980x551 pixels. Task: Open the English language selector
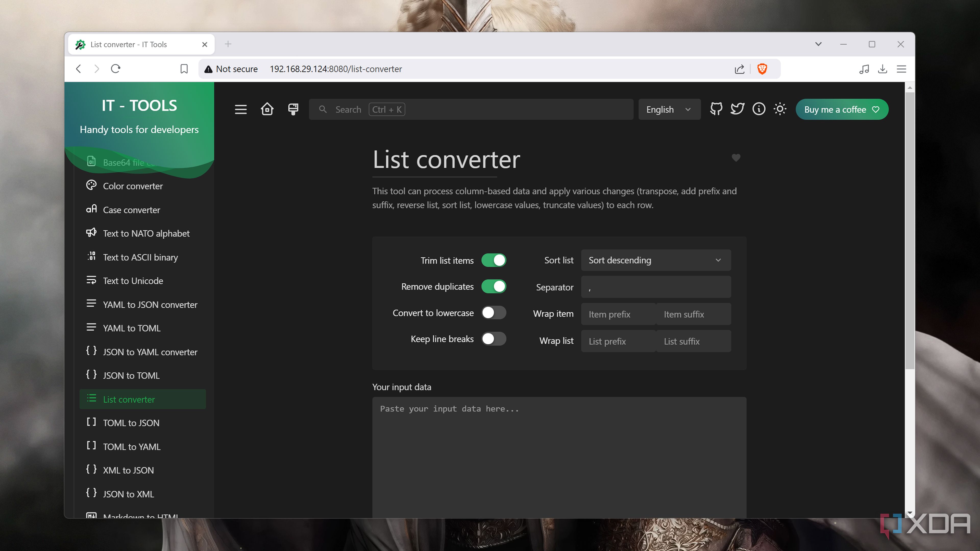pos(669,109)
